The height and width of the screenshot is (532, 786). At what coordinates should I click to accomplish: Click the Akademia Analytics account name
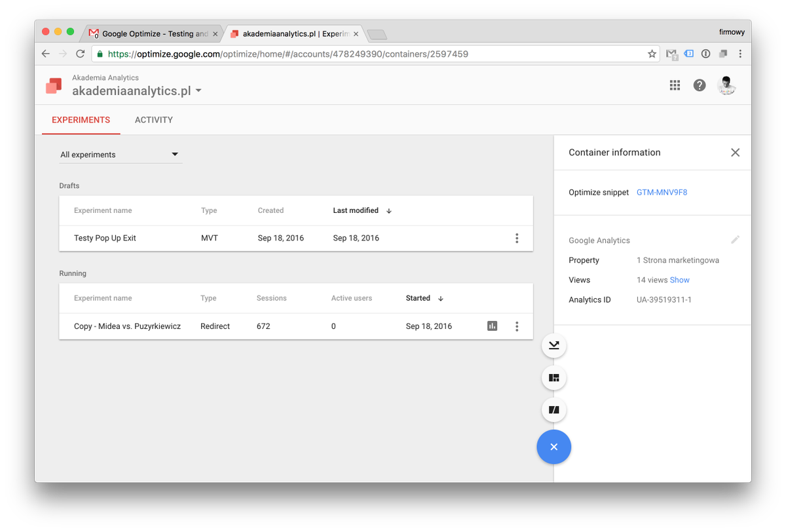105,77
